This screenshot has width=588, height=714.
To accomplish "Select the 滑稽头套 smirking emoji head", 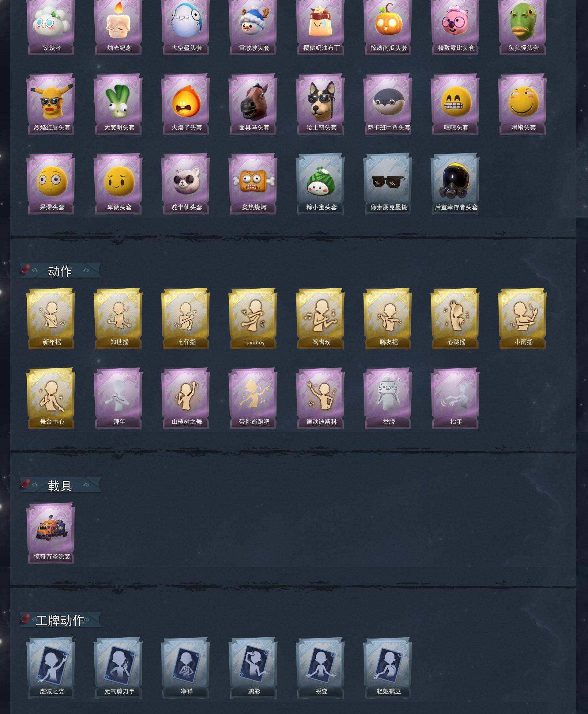I will coord(523,104).
